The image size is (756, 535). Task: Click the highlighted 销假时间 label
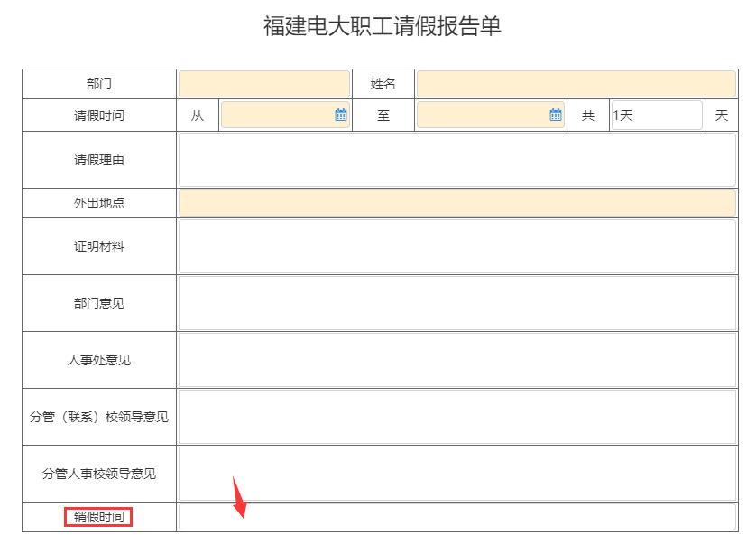coord(99,517)
